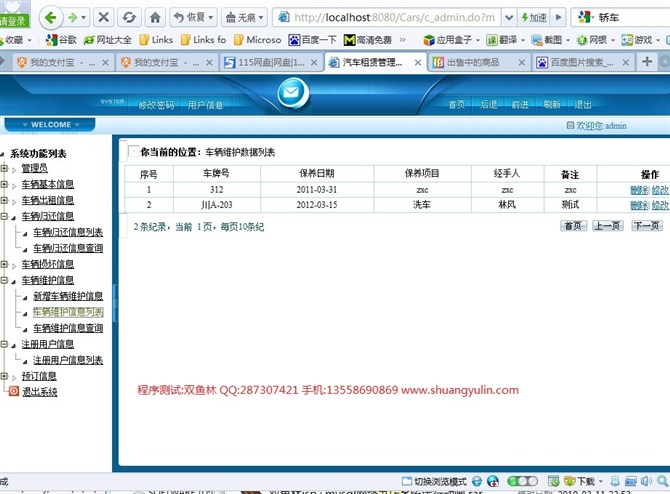Click the 上一页 pagination button
670x494 pixels.
[x=608, y=226]
